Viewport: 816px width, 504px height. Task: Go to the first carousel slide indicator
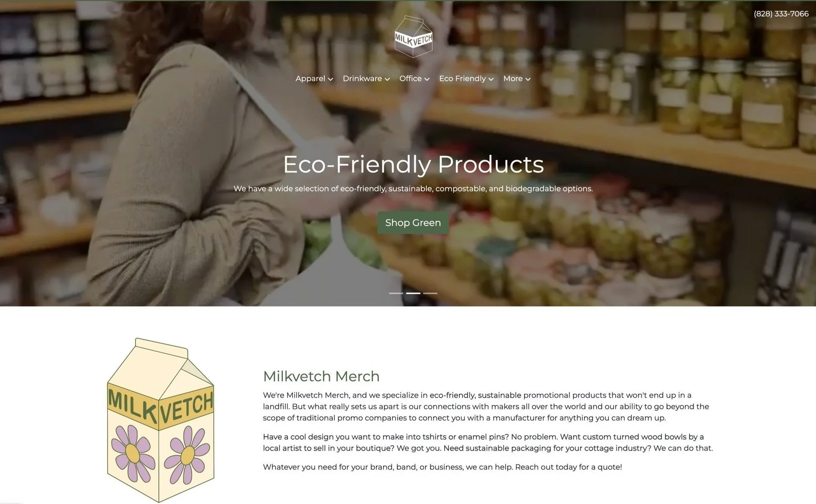396,293
